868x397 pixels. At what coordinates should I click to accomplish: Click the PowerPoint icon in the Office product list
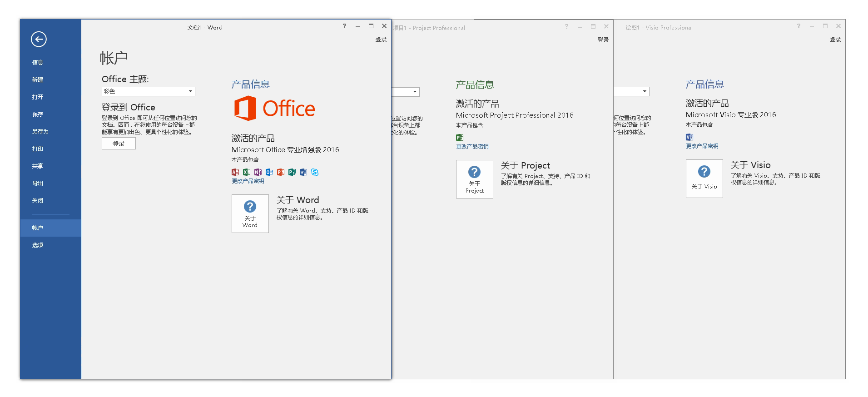pyautogui.click(x=281, y=172)
